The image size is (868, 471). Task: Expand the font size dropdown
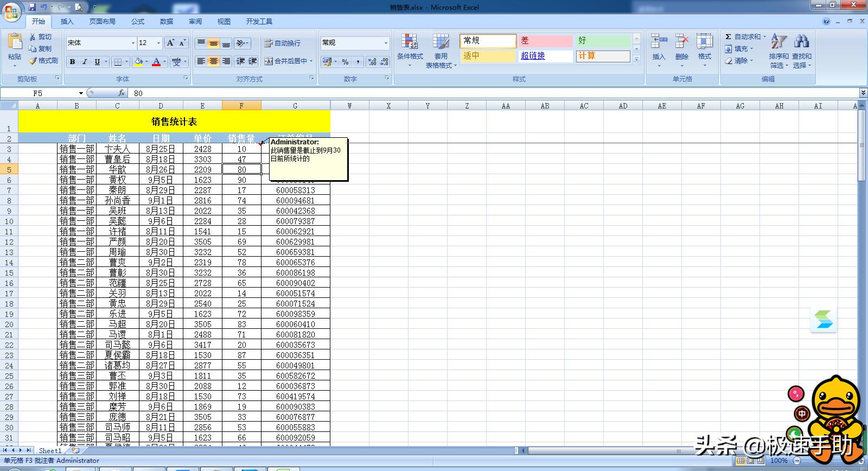point(158,43)
